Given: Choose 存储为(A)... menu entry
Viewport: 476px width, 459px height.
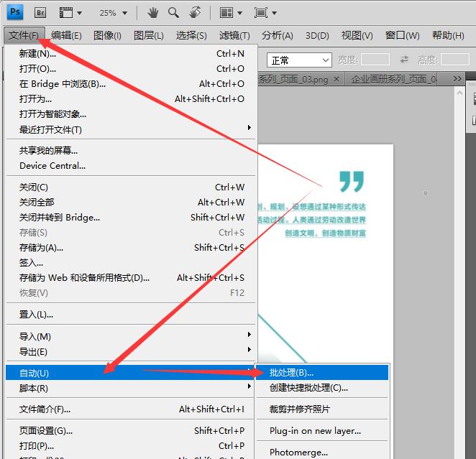Looking at the screenshot, I should coord(131,248).
